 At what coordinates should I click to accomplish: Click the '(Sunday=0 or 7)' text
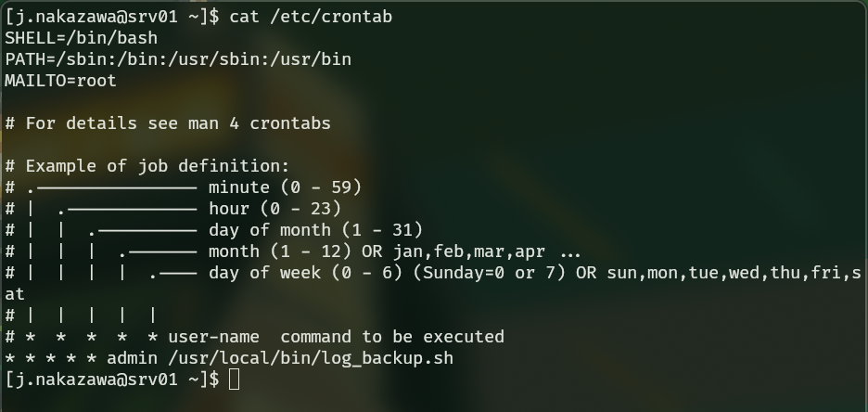point(490,273)
